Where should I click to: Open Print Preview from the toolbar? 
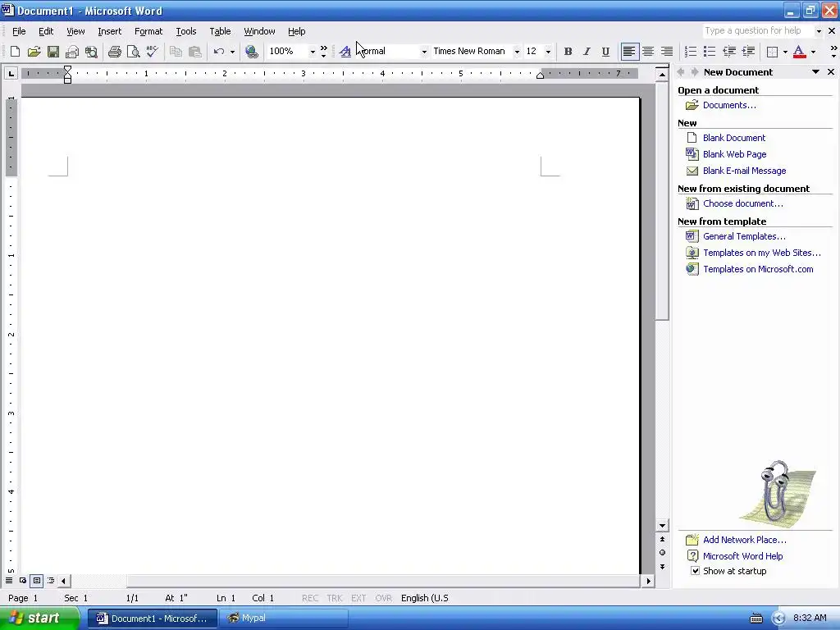click(x=134, y=52)
